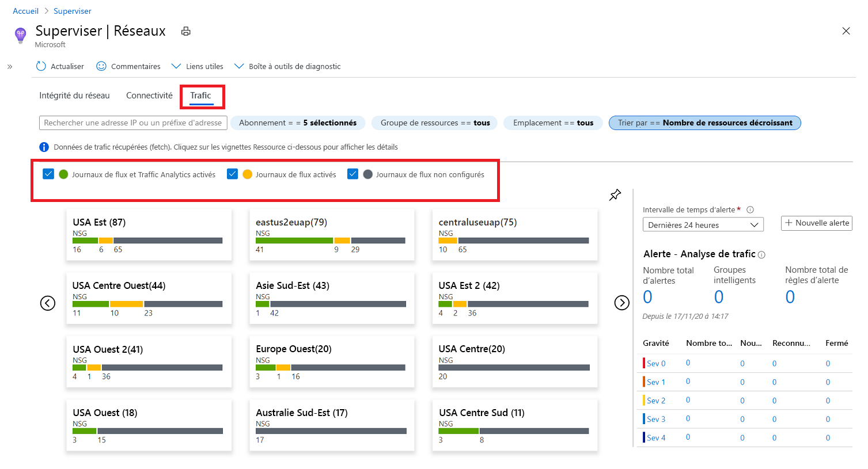
Task: Open Dernières 24 heures time range dropdown
Action: coord(703,224)
